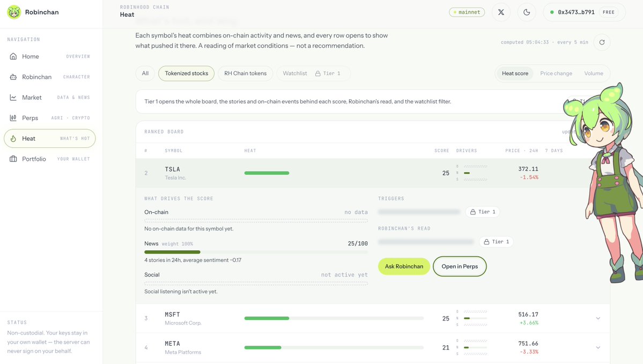The width and height of the screenshot is (643, 364).
Task: Click the News score 25/100
Action: coord(358,243)
